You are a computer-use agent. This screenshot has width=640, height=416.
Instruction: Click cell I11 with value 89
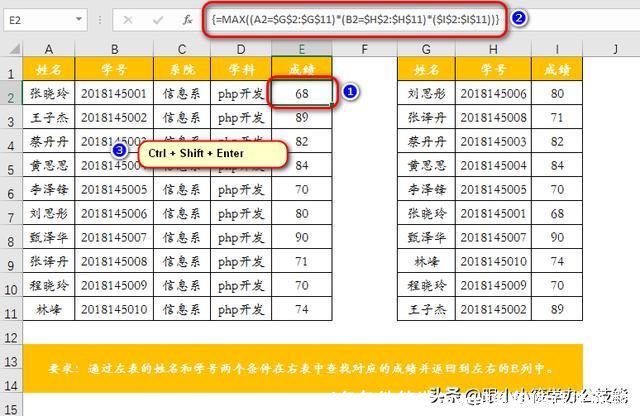(557, 309)
